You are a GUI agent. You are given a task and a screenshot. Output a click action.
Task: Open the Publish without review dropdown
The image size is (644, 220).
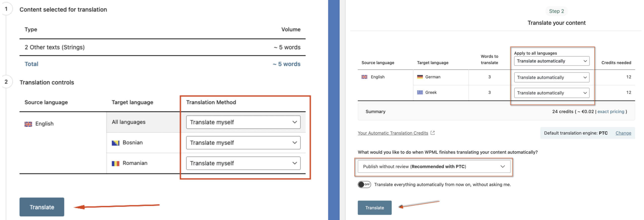tap(433, 167)
